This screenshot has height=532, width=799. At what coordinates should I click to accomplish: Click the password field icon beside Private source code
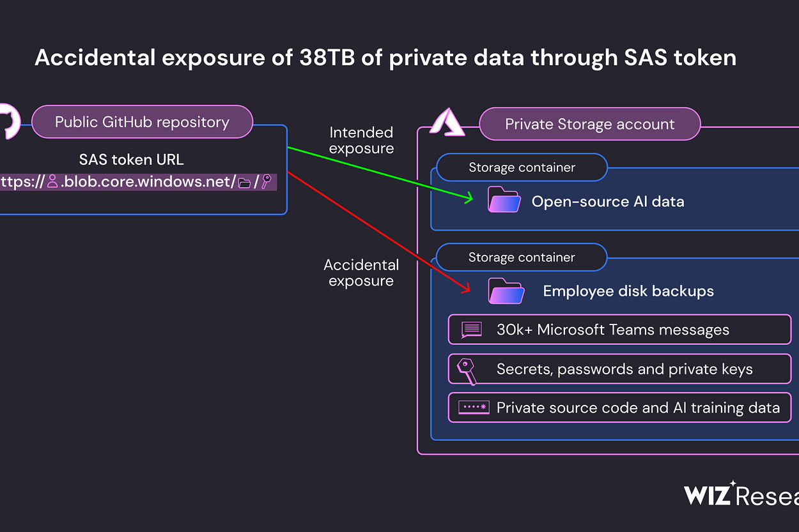(x=474, y=407)
